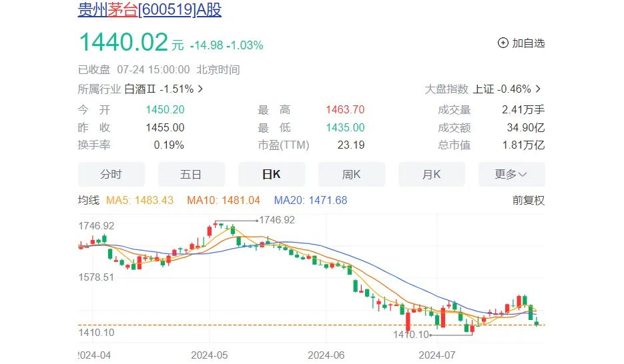Toggle the MA5 moving average label
Screen dimensions: 624x364
(139, 200)
